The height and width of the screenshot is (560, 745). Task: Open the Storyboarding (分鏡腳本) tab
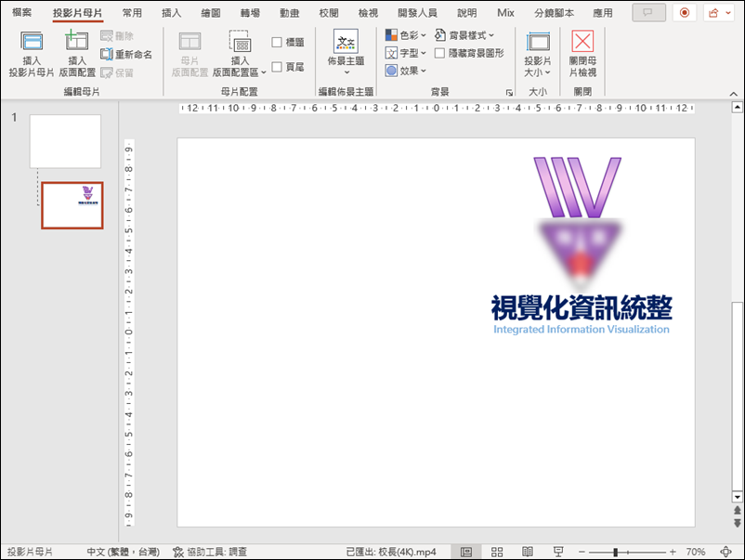554,13
